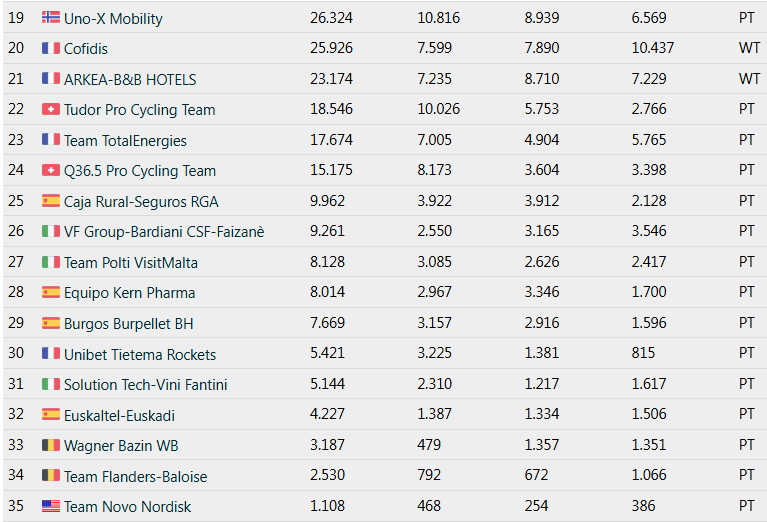Select the Burgos Burpellet BH team

point(129,323)
